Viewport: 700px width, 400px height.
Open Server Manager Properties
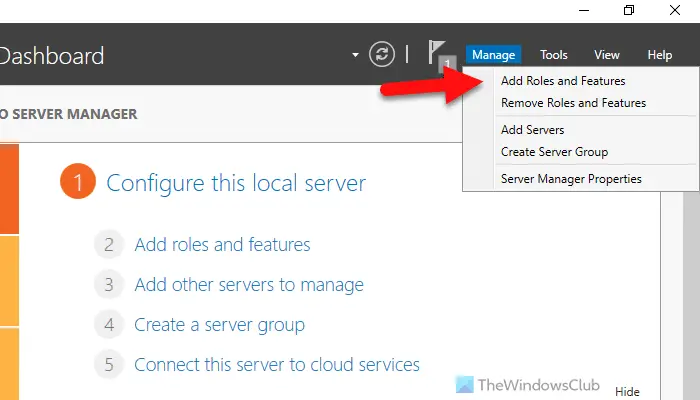[x=571, y=179]
